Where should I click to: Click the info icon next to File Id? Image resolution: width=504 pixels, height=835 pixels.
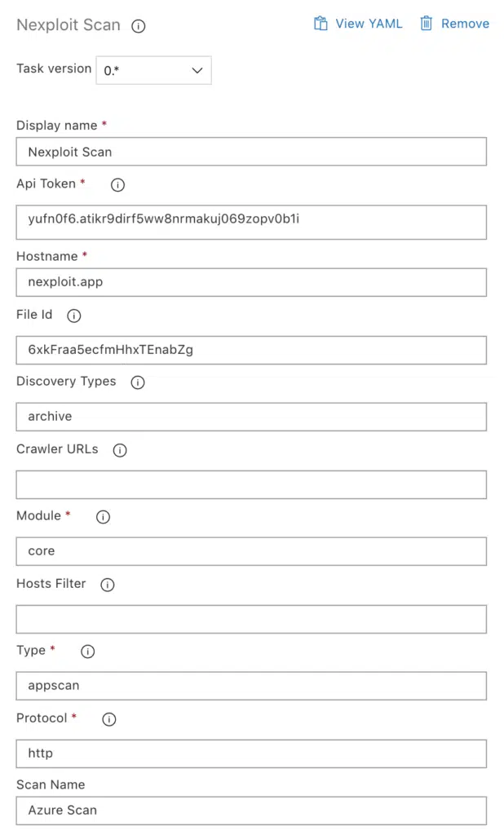click(74, 316)
